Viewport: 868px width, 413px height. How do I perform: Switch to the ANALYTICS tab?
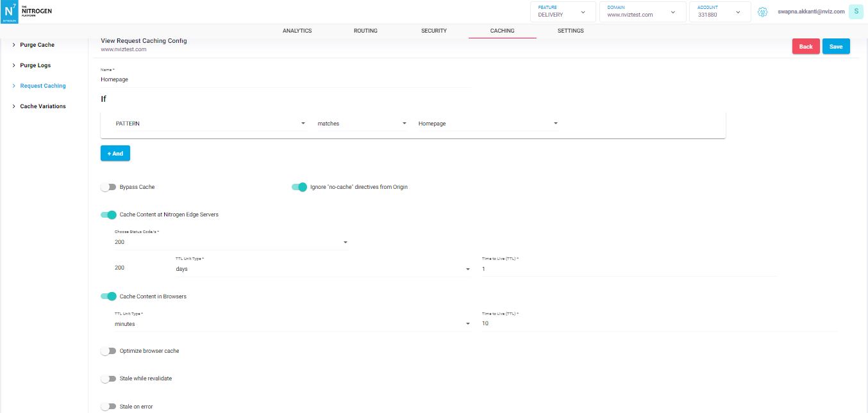tap(297, 31)
